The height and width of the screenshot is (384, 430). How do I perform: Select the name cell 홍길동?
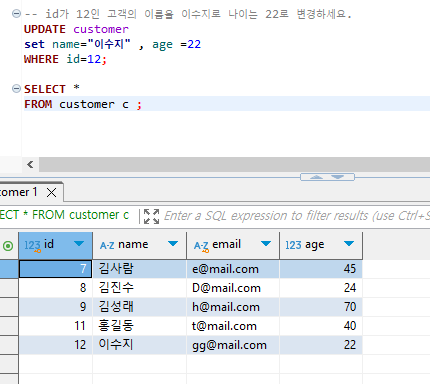140,326
